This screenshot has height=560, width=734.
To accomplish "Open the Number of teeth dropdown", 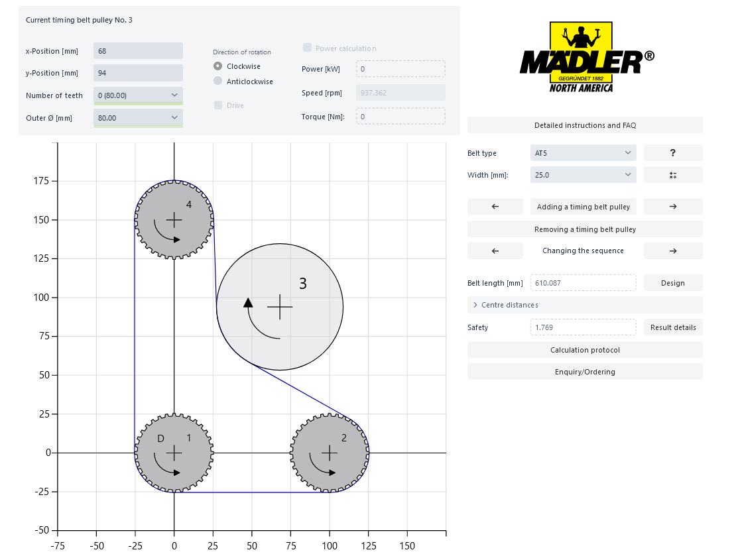I will pyautogui.click(x=138, y=95).
